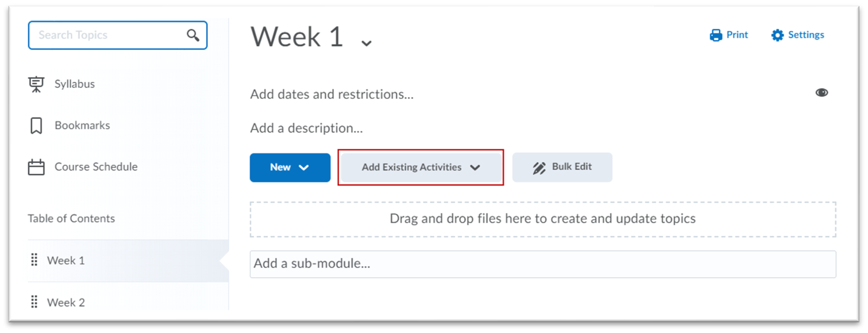Open the New dropdown button
Screen dimensions: 868x333
tap(290, 167)
